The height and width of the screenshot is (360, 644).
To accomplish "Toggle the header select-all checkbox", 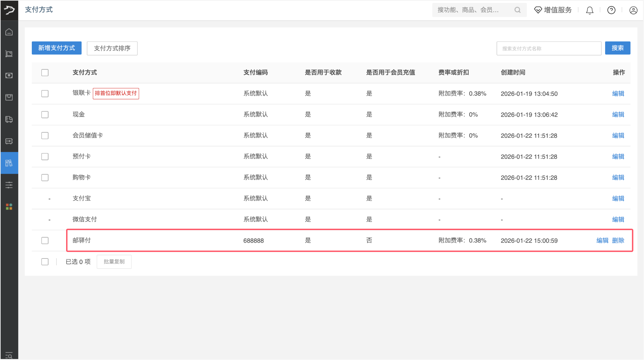I will (x=45, y=73).
